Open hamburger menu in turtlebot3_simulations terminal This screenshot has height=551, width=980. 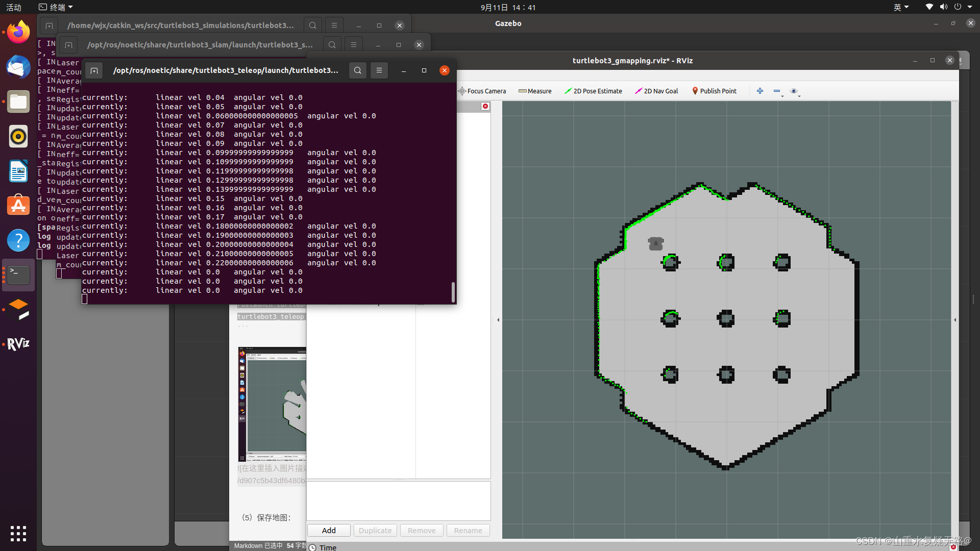coord(334,25)
